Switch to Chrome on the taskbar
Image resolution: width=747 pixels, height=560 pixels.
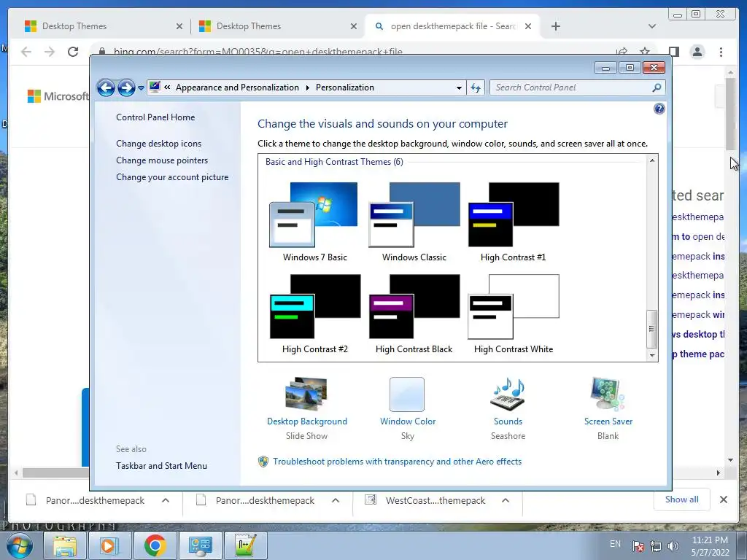(155, 545)
